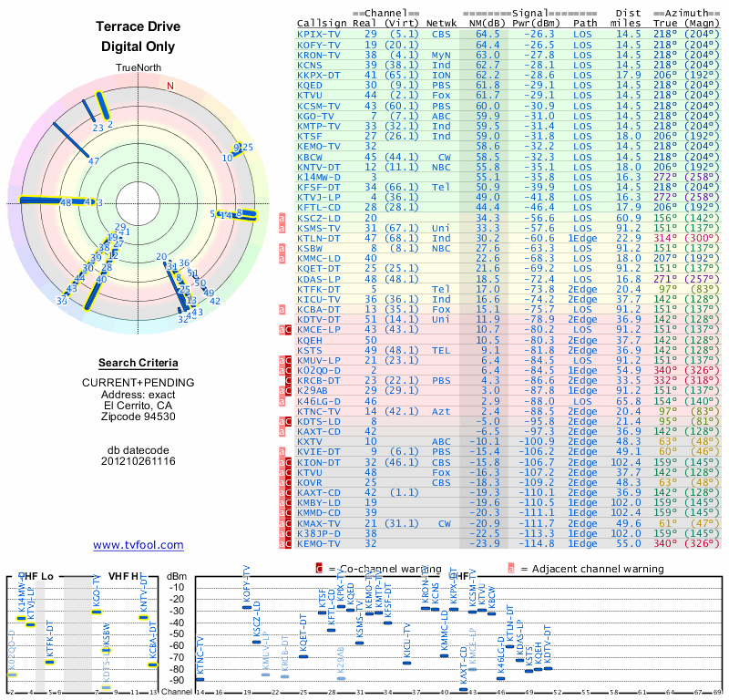
Task: Click the 201210261116 datecode value
Action: tap(139, 461)
